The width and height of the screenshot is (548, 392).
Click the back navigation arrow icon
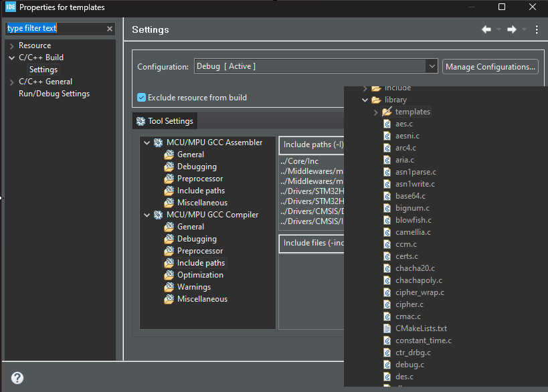486,29
